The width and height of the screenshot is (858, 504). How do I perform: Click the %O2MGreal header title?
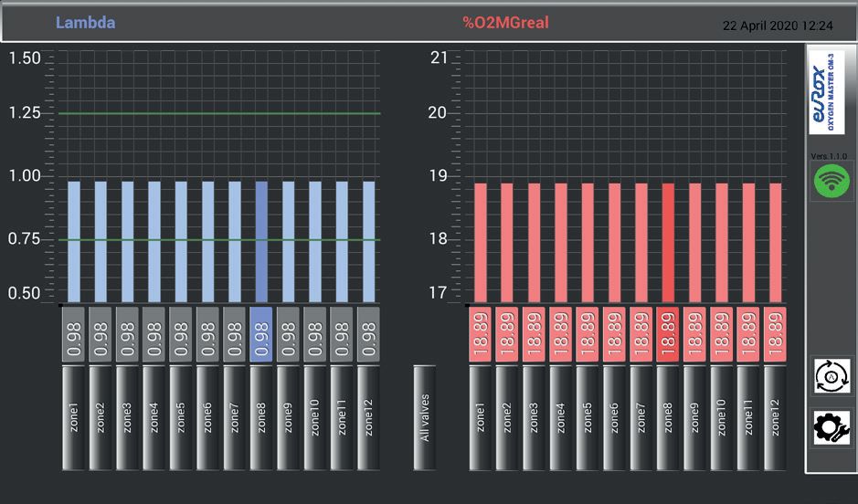pos(505,23)
